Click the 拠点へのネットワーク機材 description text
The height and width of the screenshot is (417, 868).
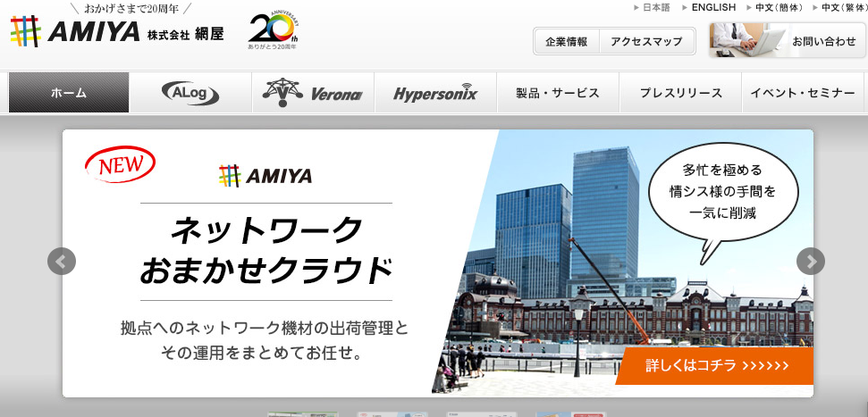click(x=265, y=339)
